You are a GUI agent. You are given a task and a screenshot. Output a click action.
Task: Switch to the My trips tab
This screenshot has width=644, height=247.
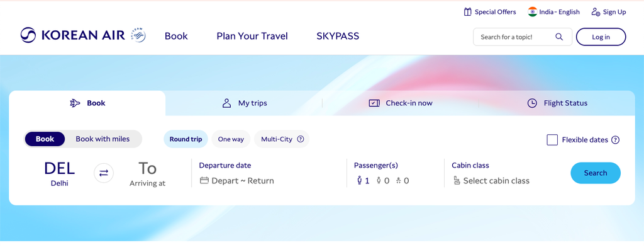point(244,103)
